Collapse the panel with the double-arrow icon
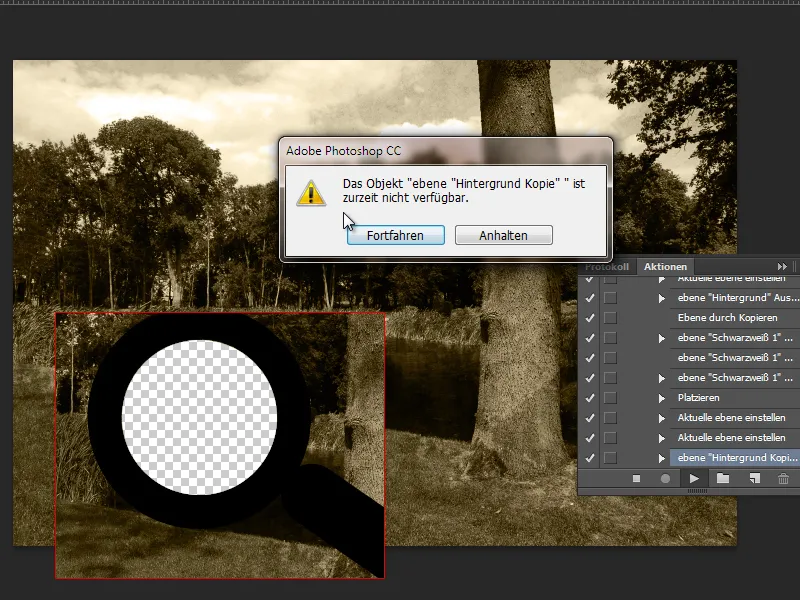The width and height of the screenshot is (800, 600). coord(782,266)
